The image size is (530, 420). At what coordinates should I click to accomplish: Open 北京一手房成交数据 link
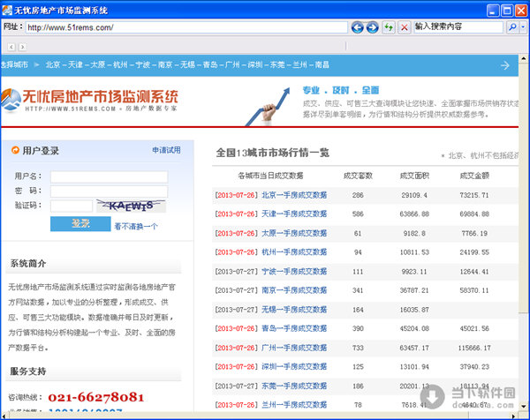(293, 195)
